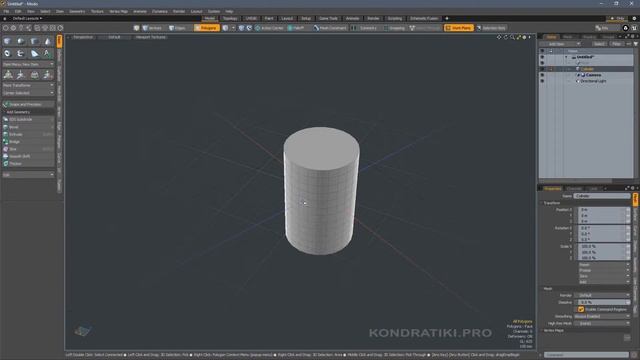The image size is (640, 360).
Task: Switch to the Schematic Fusion layout tab
Action: (424, 18)
